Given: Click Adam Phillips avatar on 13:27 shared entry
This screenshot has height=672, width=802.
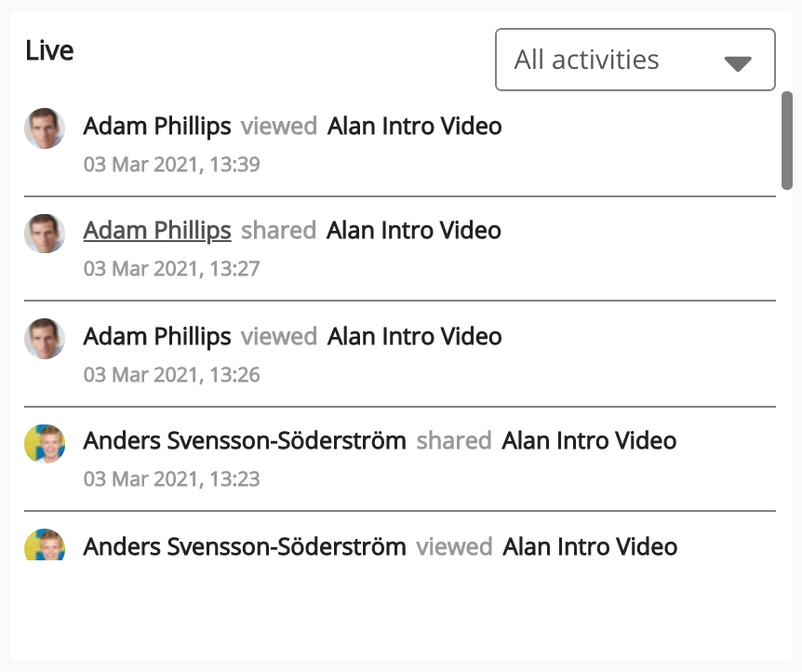Looking at the screenshot, I should click(44, 234).
